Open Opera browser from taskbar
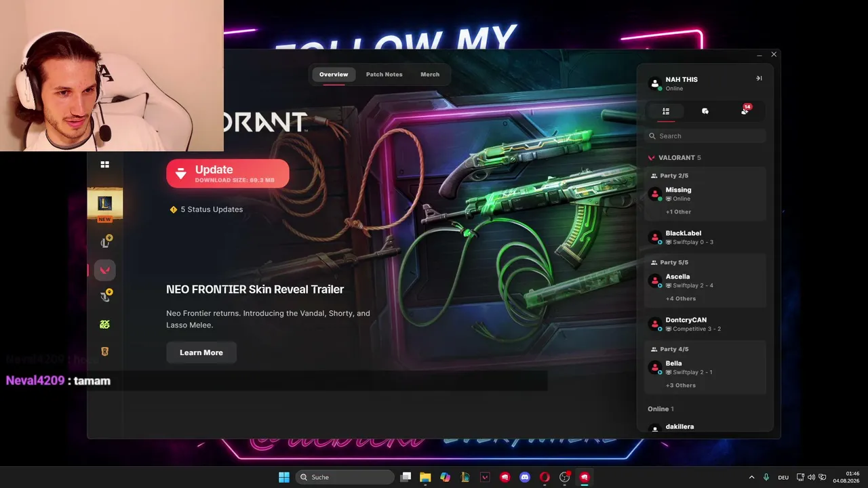868x488 pixels. tap(545, 477)
